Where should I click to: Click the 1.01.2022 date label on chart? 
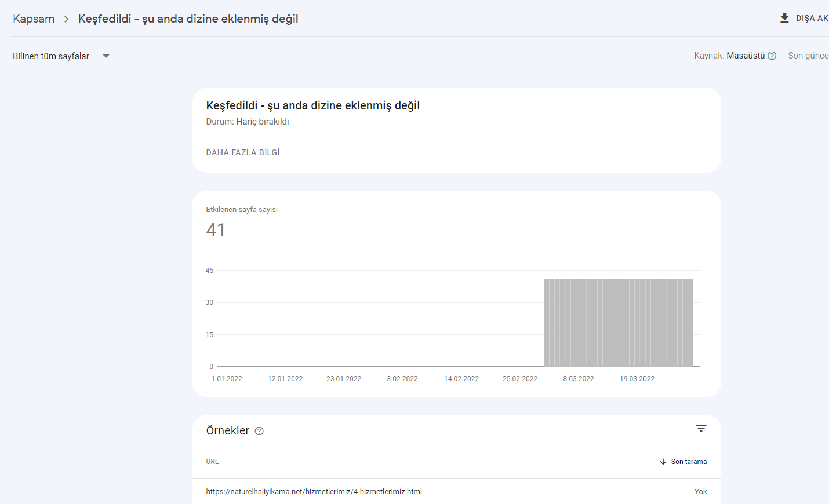(227, 379)
